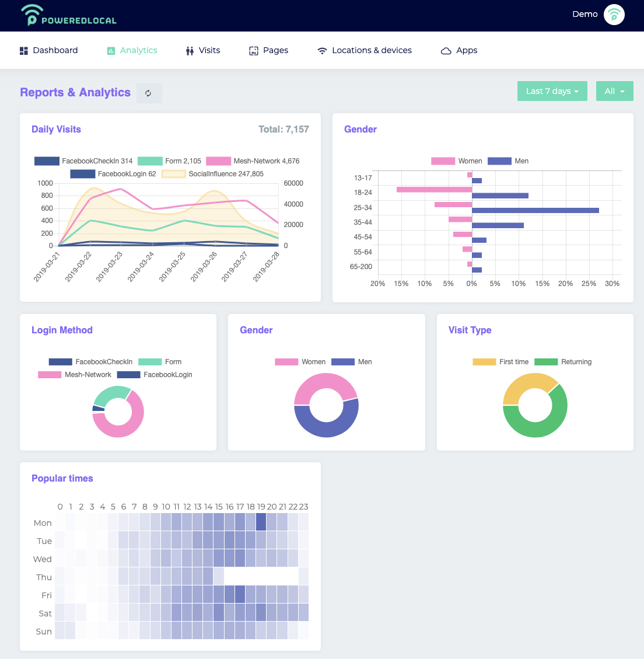The width and height of the screenshot is (644, 659).
Task: Click the Apps cloud icon
Action: tap(446, 51)
